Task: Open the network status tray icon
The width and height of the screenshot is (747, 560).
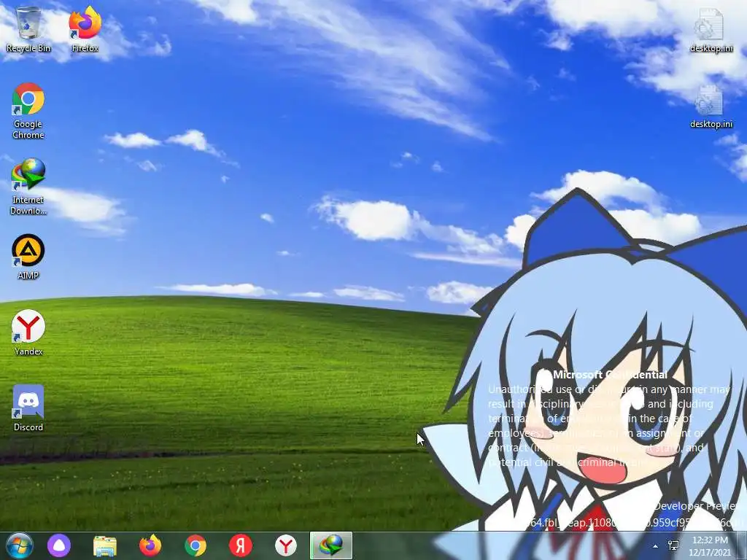Action: tap(673, 545)
